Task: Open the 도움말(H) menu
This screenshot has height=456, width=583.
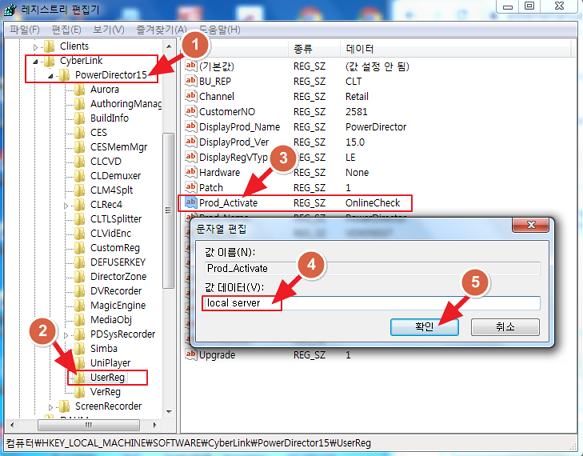Action: click(220, 29)
